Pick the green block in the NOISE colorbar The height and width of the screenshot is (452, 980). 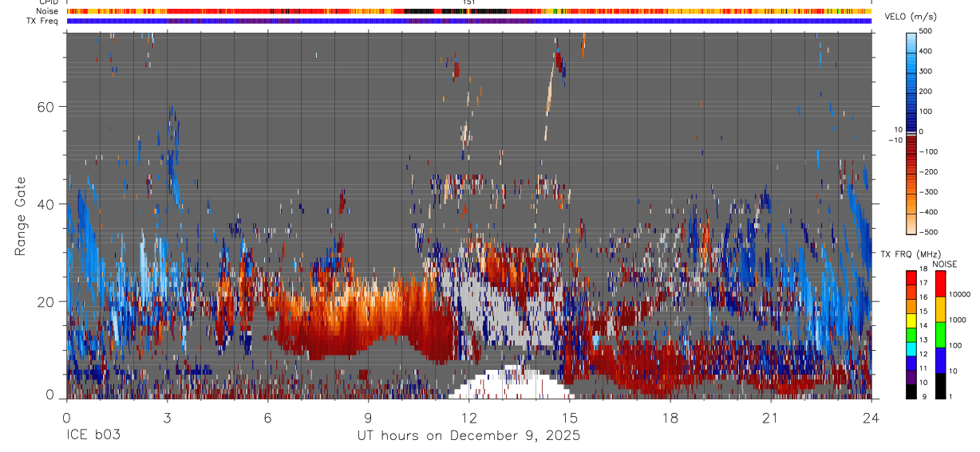tap(939, 333)
